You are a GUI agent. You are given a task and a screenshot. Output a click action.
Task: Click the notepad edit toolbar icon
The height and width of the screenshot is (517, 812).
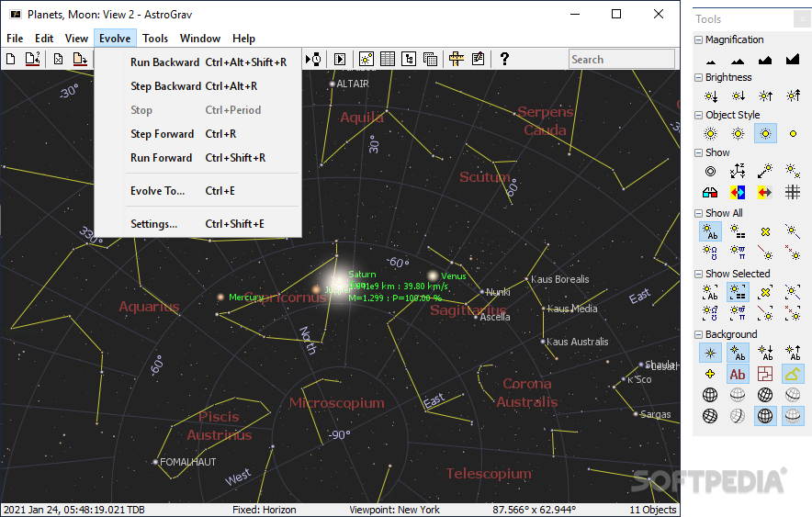pos(478,59)
